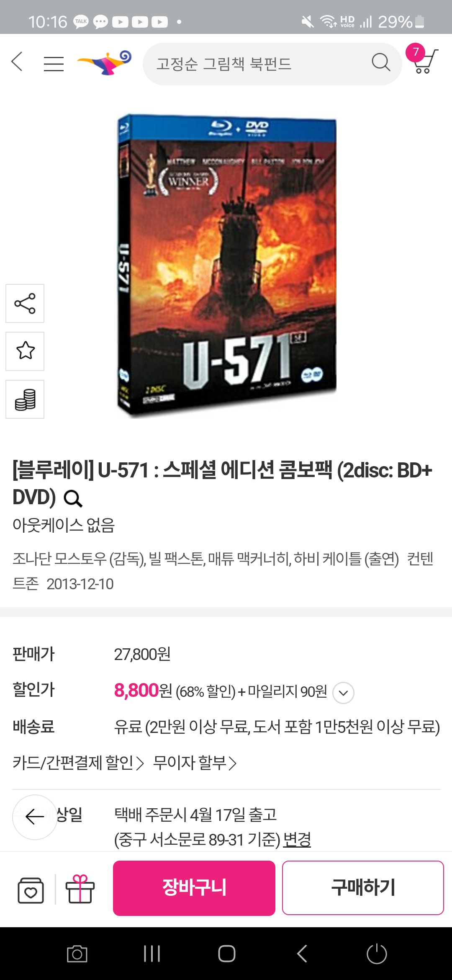Go to Aladin home via the lamp logo

(105, 63)
